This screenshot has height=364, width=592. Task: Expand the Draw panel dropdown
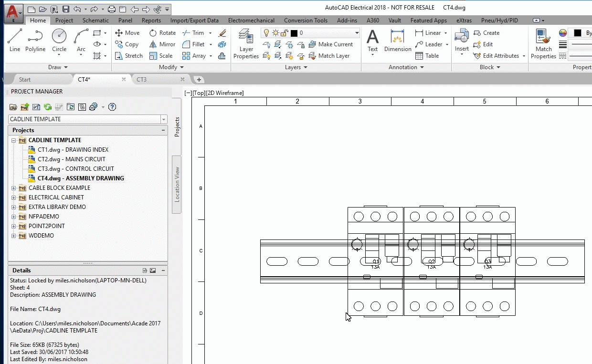coord(66,67)
